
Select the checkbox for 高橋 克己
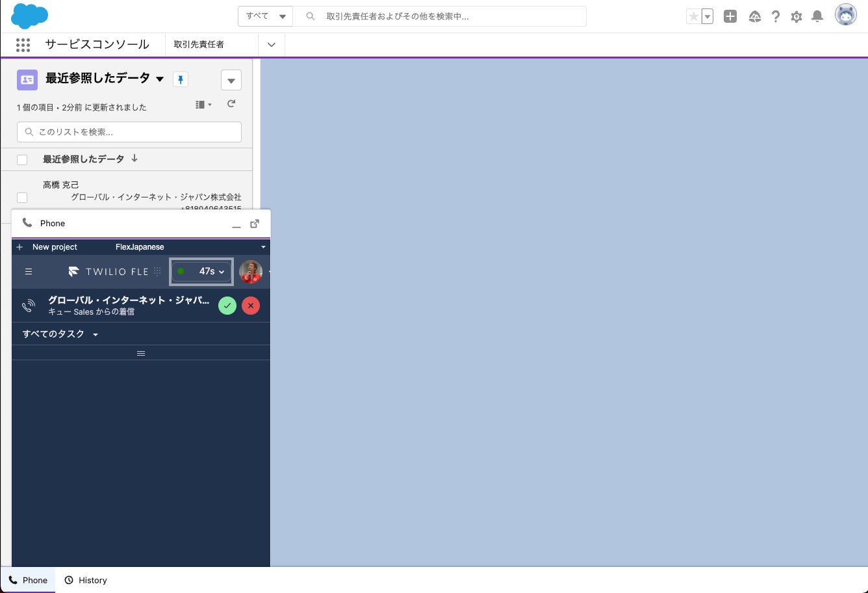(21, 197)
